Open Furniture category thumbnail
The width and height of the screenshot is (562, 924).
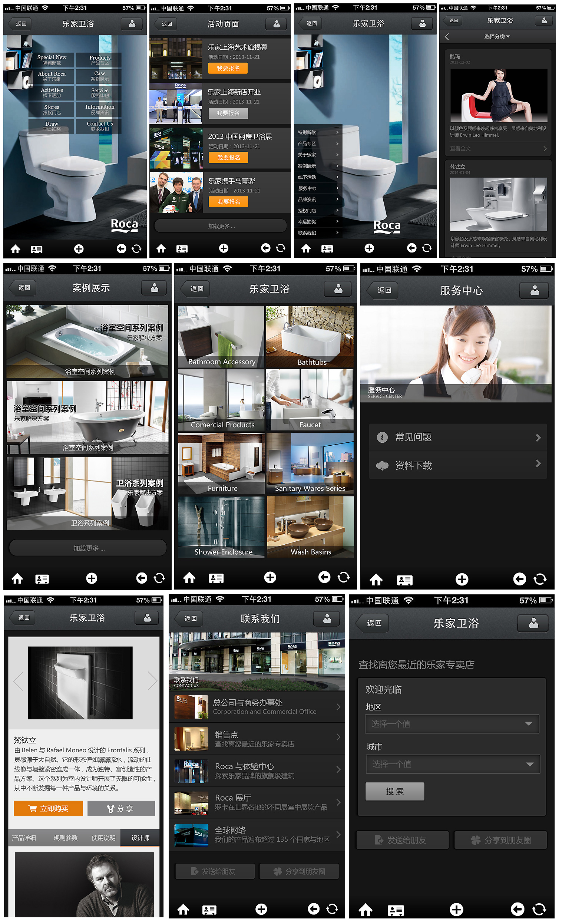pyautogui.click(x=222, y=464)
